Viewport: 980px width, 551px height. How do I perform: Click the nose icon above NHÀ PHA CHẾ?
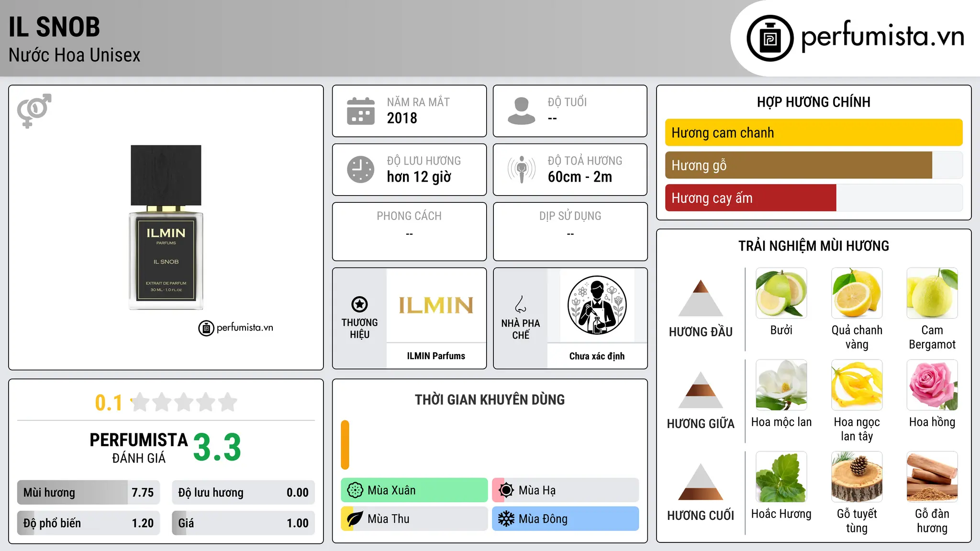pos(521,304)
